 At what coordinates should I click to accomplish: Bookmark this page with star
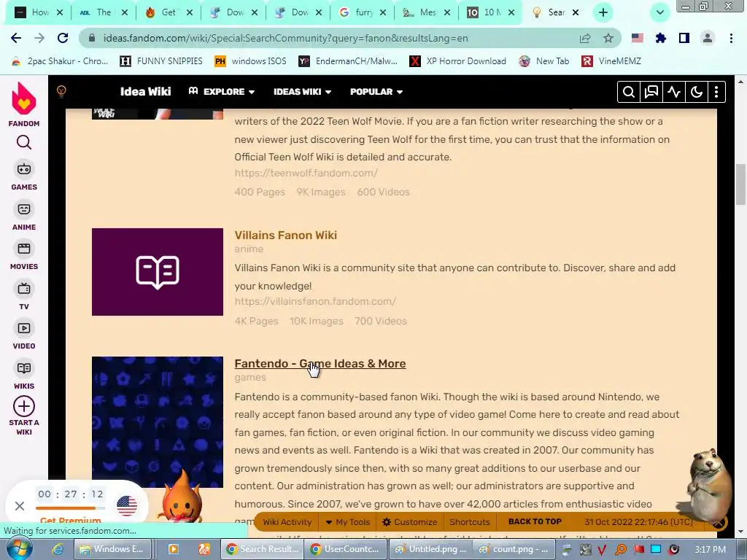click(608, 38)
